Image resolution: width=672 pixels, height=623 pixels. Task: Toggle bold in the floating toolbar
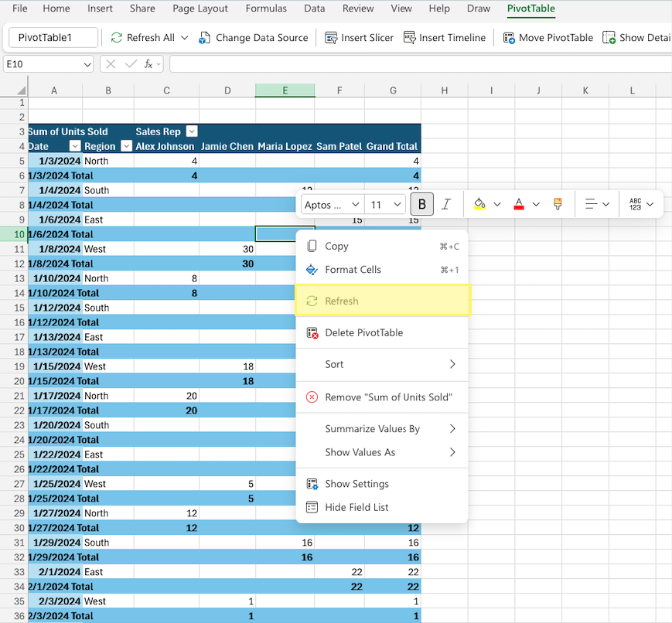(421, 204)
